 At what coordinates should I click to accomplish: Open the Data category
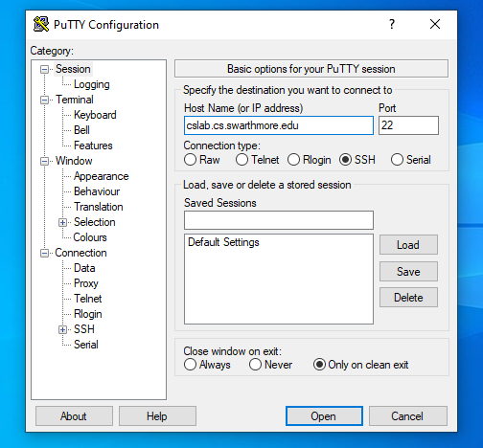coord(84,268)
